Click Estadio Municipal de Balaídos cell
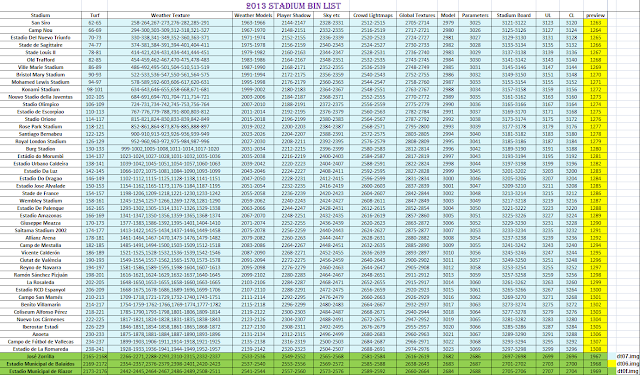 point(40,364)
